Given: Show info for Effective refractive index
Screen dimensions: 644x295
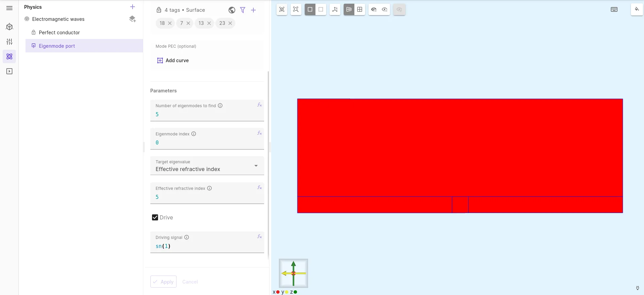Looking at the screenshot, I should tap(209, 188).
